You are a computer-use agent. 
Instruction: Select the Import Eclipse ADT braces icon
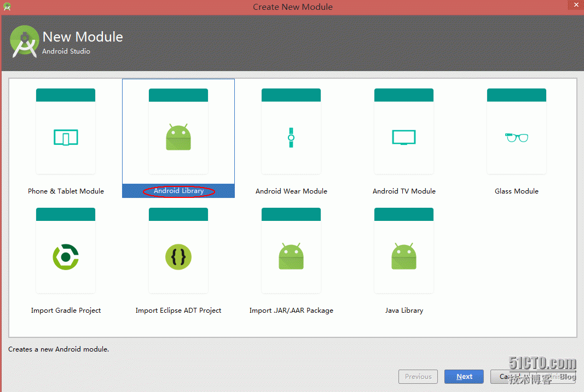click(x=178, y=256)
